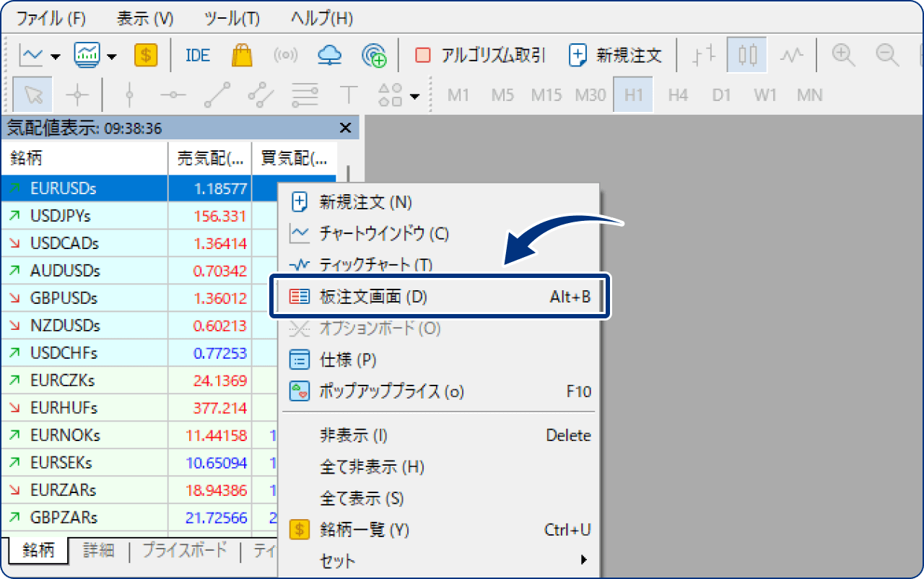924x579 pixels.
Task: Select the crosshair tool
Action: (77, 95)
